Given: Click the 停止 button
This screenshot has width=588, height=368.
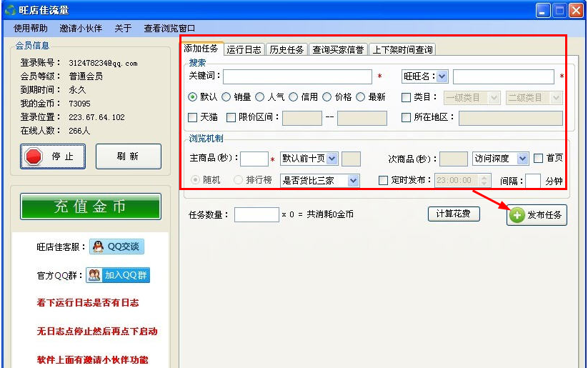Looking at the screenshot, I should point(53,156).
